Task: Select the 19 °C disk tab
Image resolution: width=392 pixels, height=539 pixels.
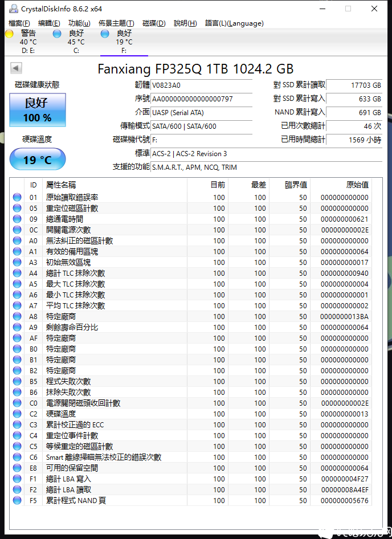Action: [124, 42]
